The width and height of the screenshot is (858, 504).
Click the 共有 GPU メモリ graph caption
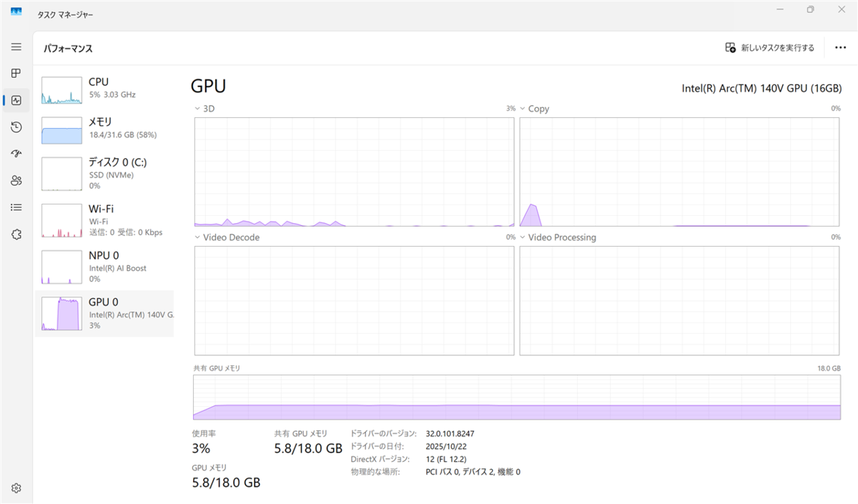click(x=217, y=368)
